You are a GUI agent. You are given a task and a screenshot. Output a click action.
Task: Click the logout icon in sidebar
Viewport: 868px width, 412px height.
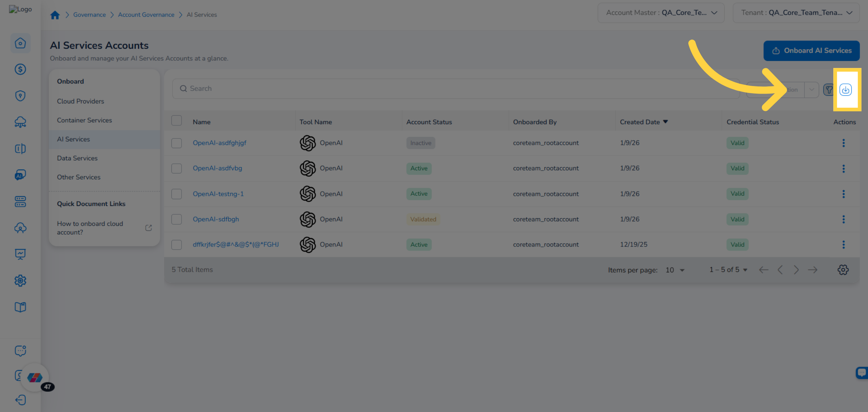(x=20, y=400)
